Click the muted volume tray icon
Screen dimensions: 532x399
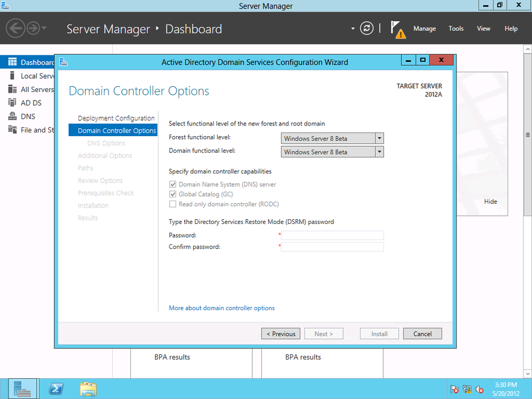click(479, 389)
